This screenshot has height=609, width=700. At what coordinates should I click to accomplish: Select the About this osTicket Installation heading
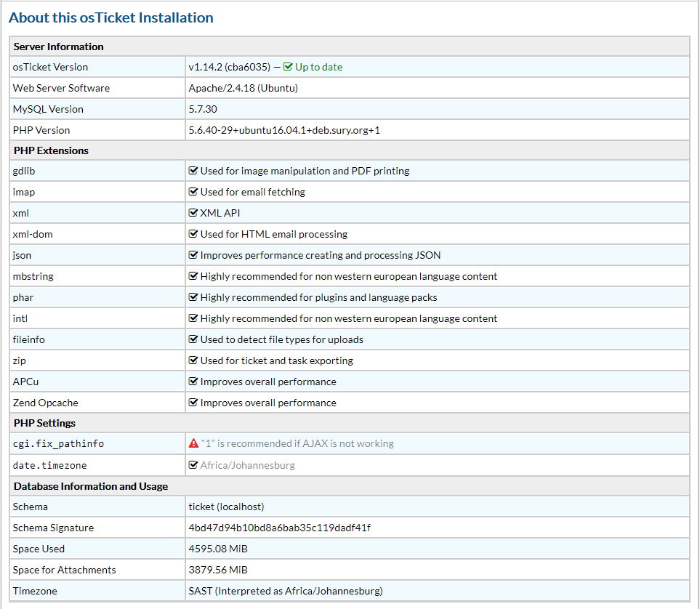111,17
